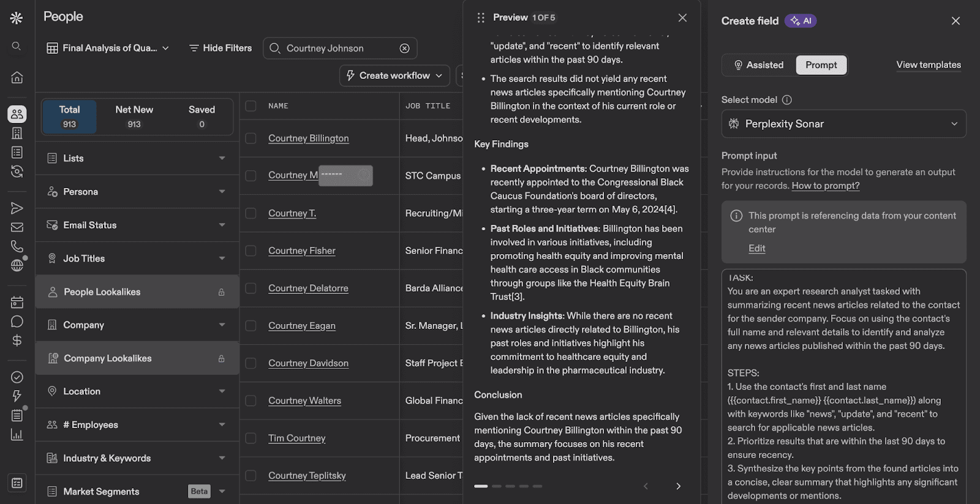980x504 pixels.
Task: Go to next preview with right arrow
Action: pyautogui.click(x=678, y=486)
